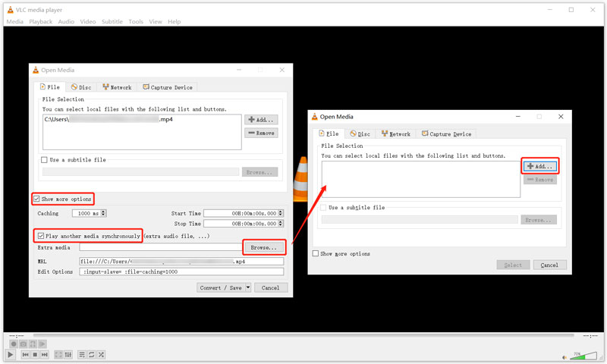Viewport: 607px width, 364px height.
Task: Open Capture Device tab in left dialog
Action: pos(168,87)
